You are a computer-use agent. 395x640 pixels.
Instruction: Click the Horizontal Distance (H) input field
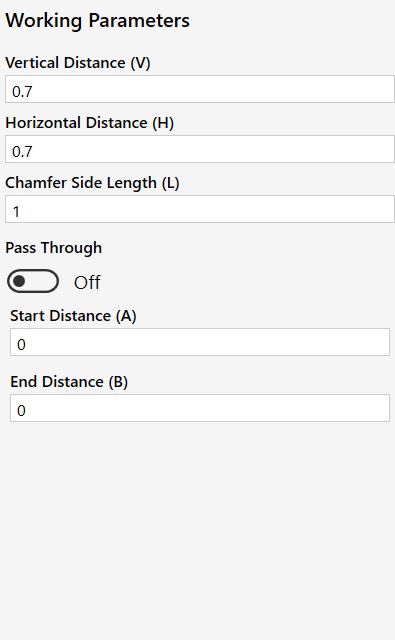tap(200, 149)
